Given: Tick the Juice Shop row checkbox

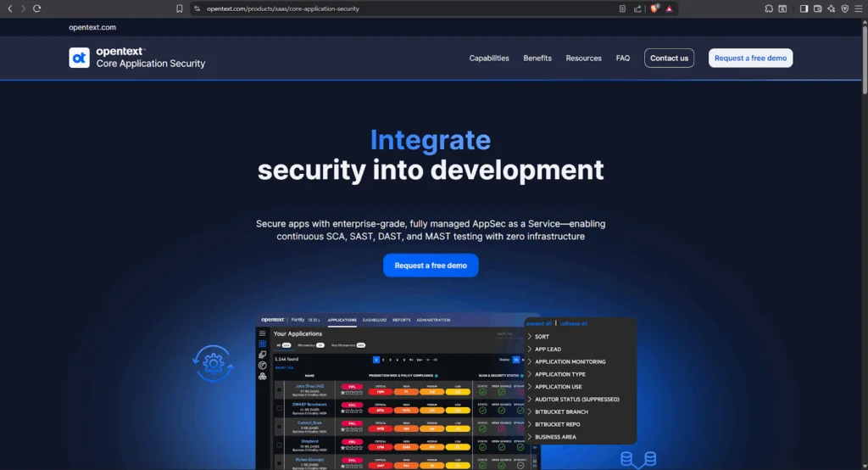Looking at the screenshot, I should coord(279,389).
